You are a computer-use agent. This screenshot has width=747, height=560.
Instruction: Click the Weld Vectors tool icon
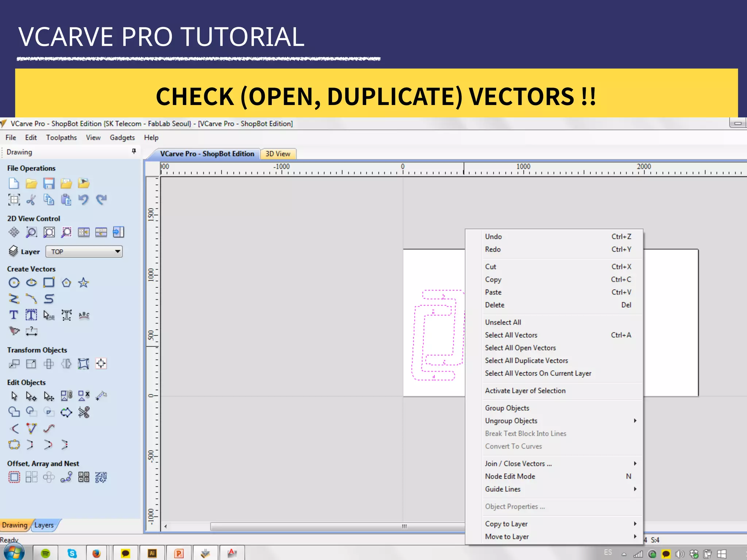14,412
